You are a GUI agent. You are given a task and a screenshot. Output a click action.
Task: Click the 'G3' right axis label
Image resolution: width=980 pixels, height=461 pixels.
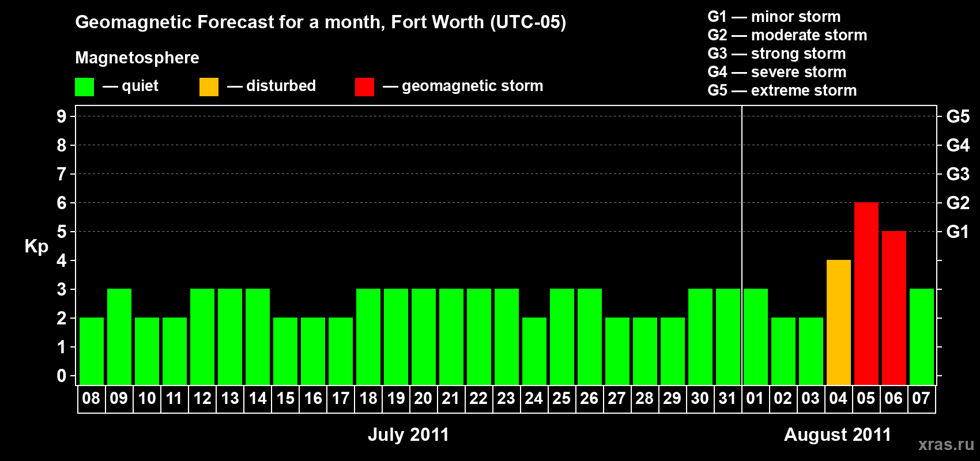[958, 174]
